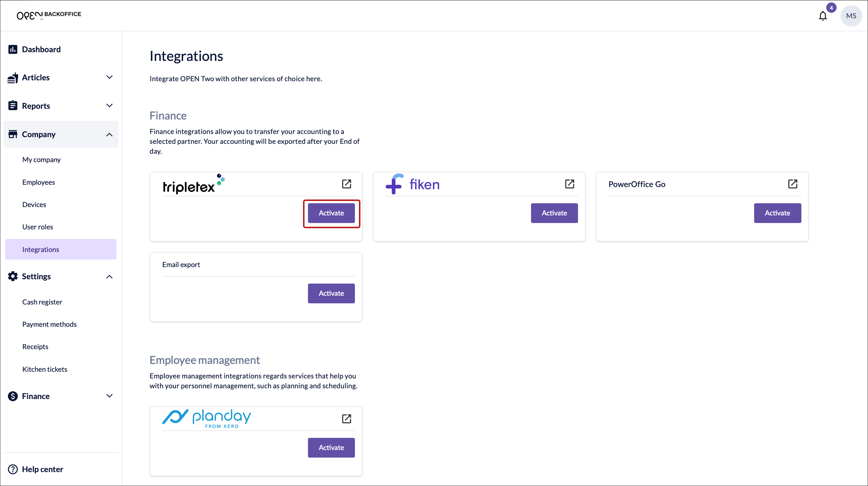Click the Dashboard chart icon
This screenshot has height=486, width=868.
(13, 50)
